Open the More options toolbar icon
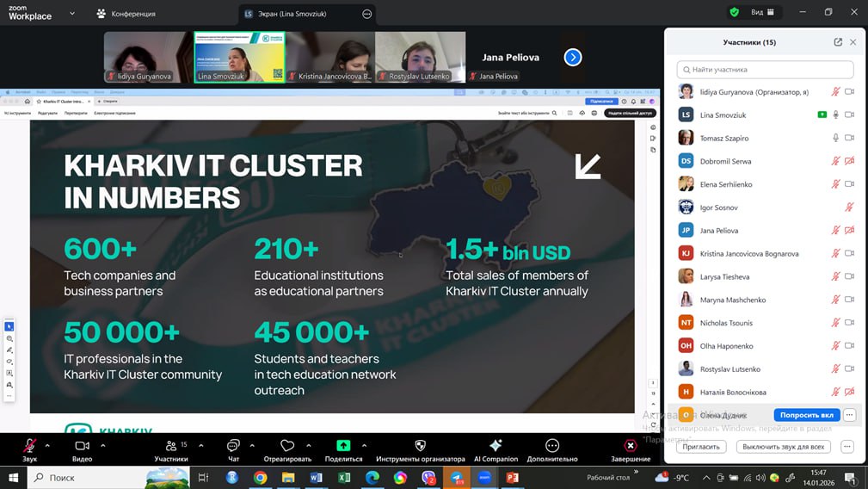 click(x=552, y=445)
